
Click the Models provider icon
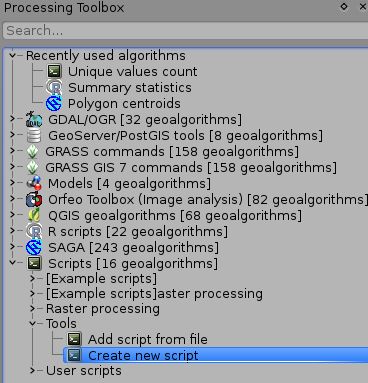pyautogui.click(x=34, y=183)
